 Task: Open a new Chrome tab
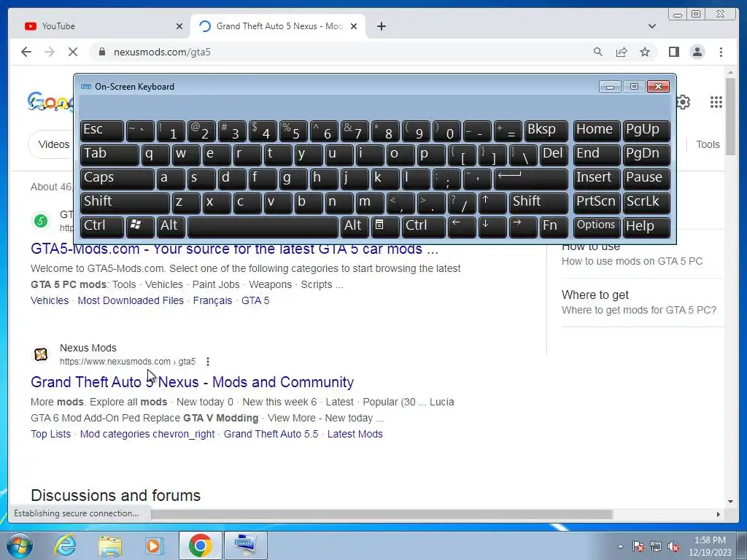click(x=381, y=26)
